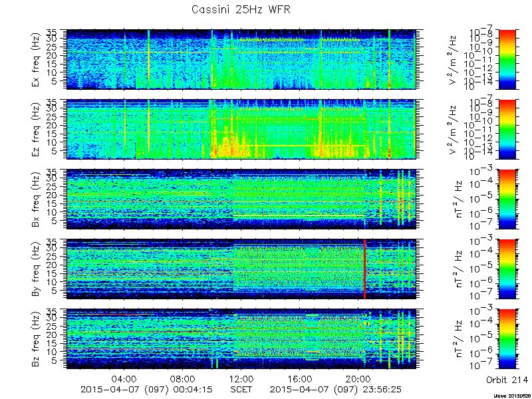532x399 pixels.
Task: Click the Ez panel color bar
Action: 507,129
